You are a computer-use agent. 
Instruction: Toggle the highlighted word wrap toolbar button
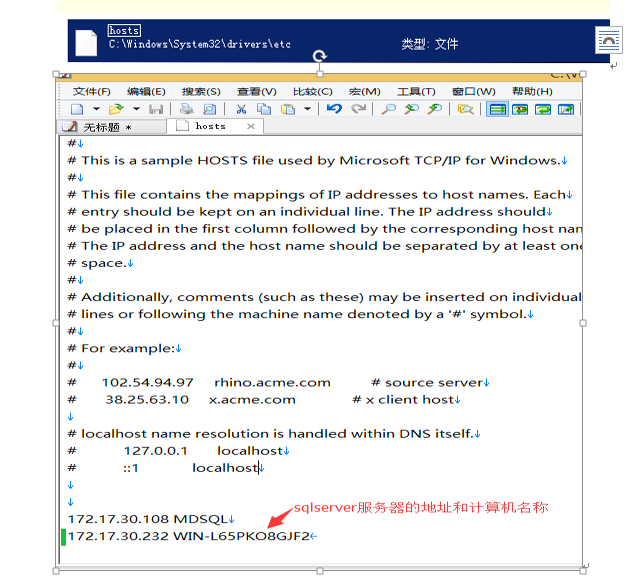point(497,109)
